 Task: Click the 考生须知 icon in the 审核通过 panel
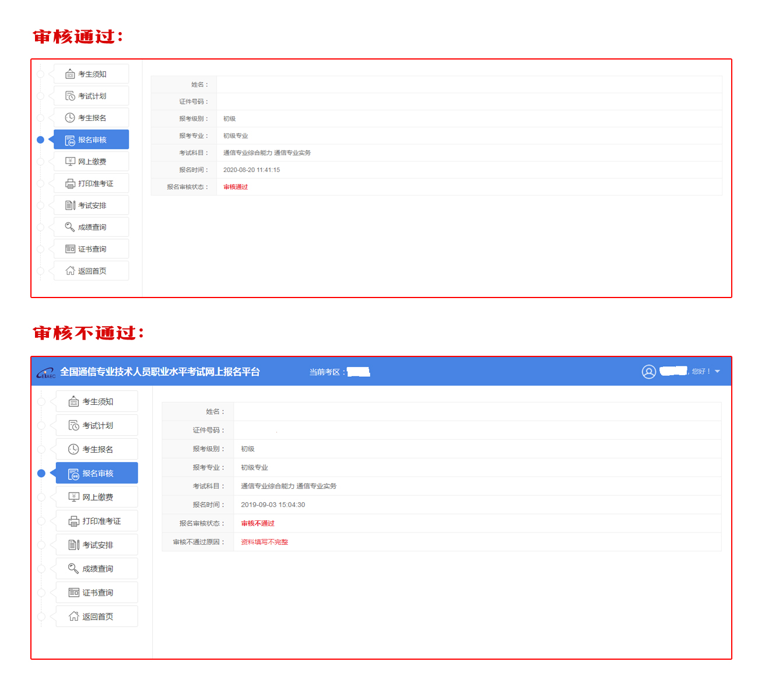(70, 74)
